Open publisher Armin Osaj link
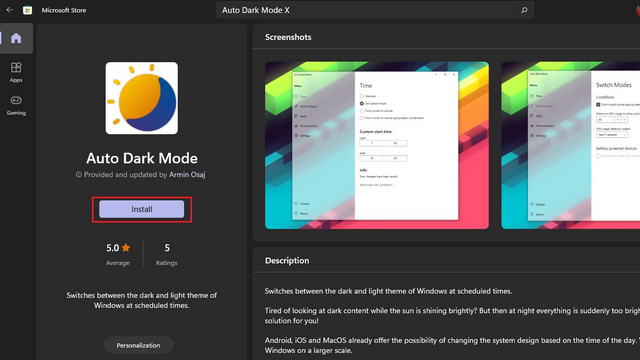Screen dimensions: 640x360 point(187,175)
